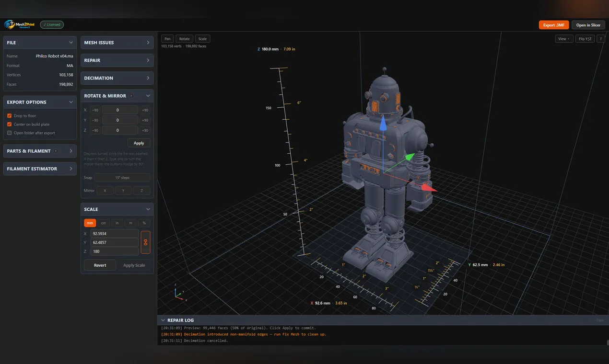The height and width of the screenshot is (364, 609).
Task: Expand the Decimation panel
Action: pos(117,78)
